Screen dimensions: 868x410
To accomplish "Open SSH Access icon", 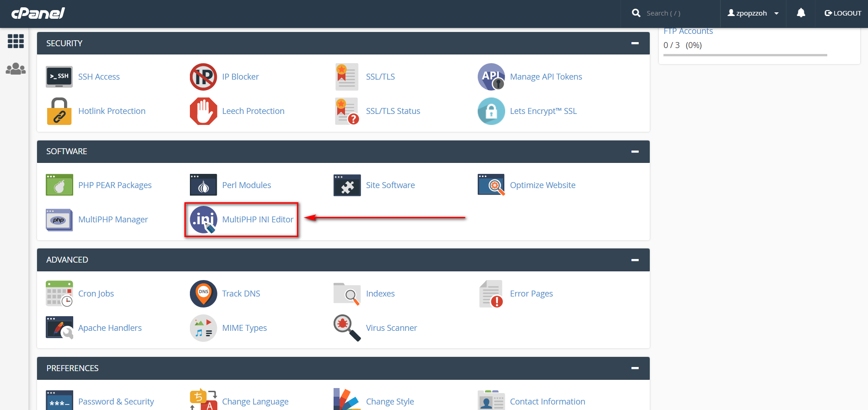I will click(x=59, y=76).
